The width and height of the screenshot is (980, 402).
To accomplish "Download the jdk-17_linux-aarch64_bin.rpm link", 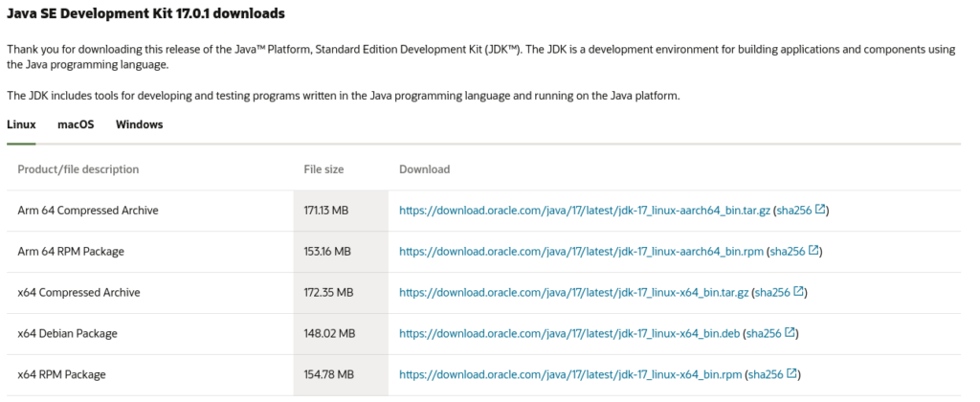I will pyautogui.click(x=581, y=252).
